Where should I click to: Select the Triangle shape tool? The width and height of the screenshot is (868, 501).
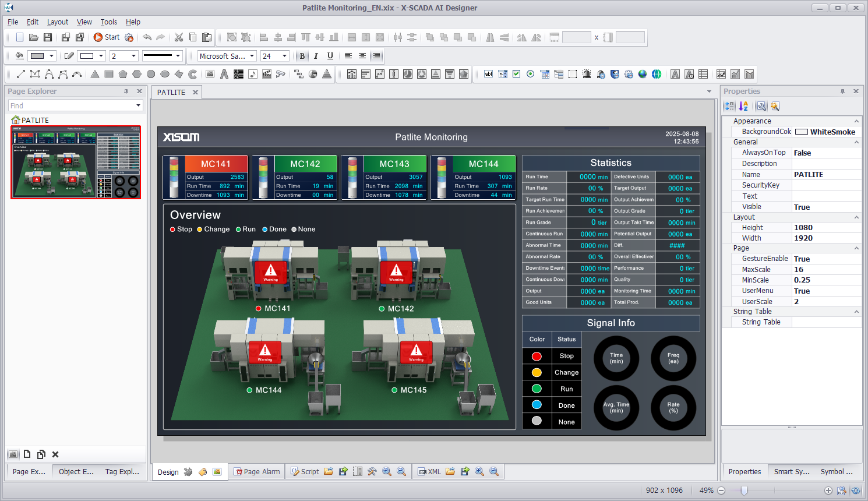click(x=95, y=74)
